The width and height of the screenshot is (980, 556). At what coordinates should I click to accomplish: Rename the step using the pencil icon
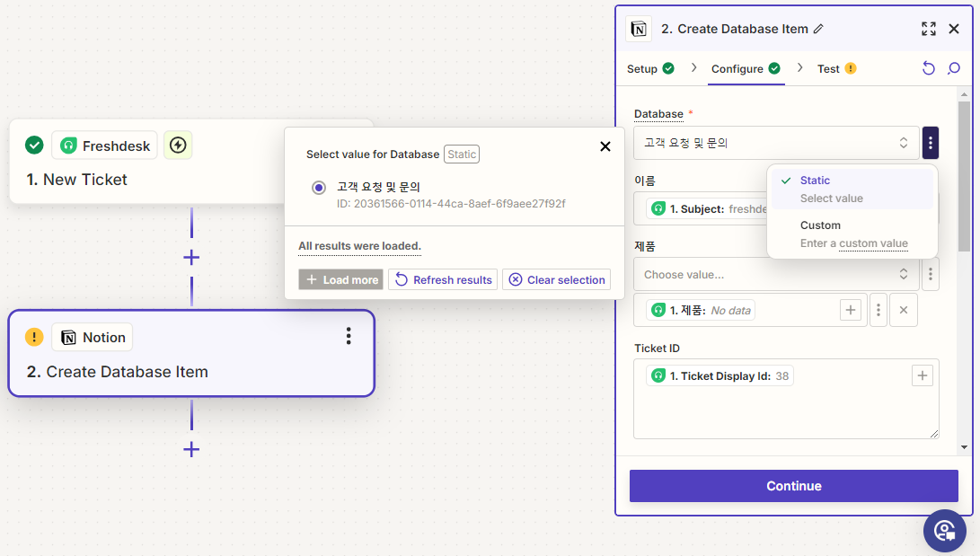[x=818, y=29]
